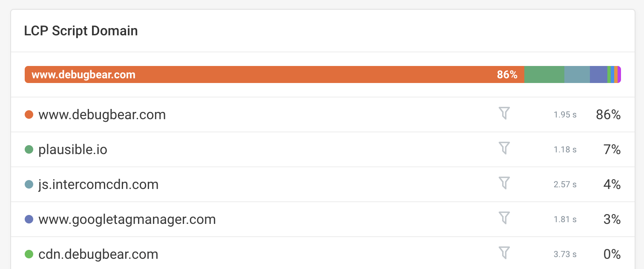Select orange www.debugbear.com bar segment
644x269 pixels.
[275, 74]
